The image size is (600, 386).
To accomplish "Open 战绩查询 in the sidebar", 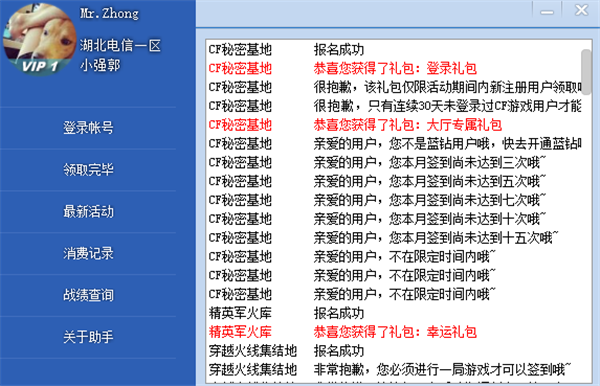I will [x=88, y=295].
